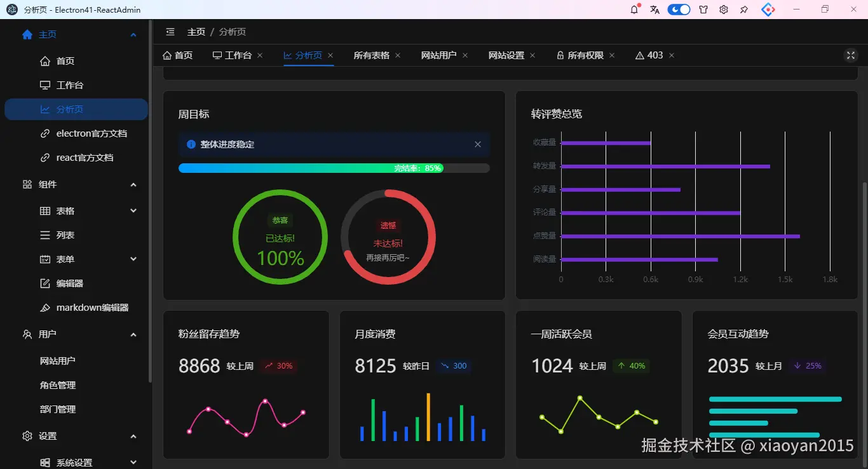Screen dimensions: 868x469
Task: Collapse the sidebar with the menu-fold icon
Action: 170,32
